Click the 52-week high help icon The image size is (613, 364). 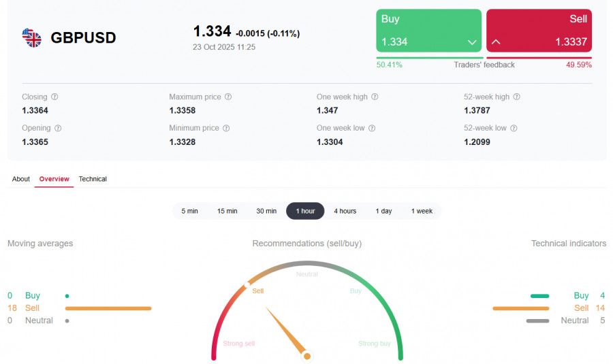[x=516, y=97]
